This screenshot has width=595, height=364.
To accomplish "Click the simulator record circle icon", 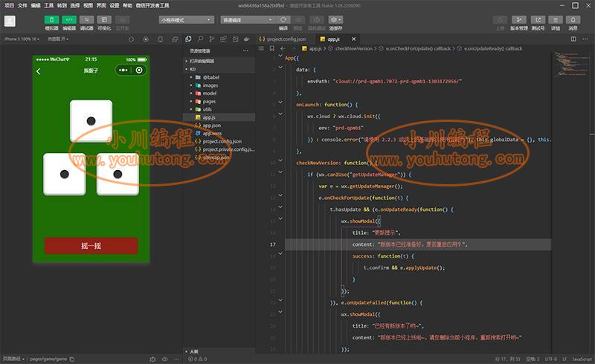I will click(146, 39).
